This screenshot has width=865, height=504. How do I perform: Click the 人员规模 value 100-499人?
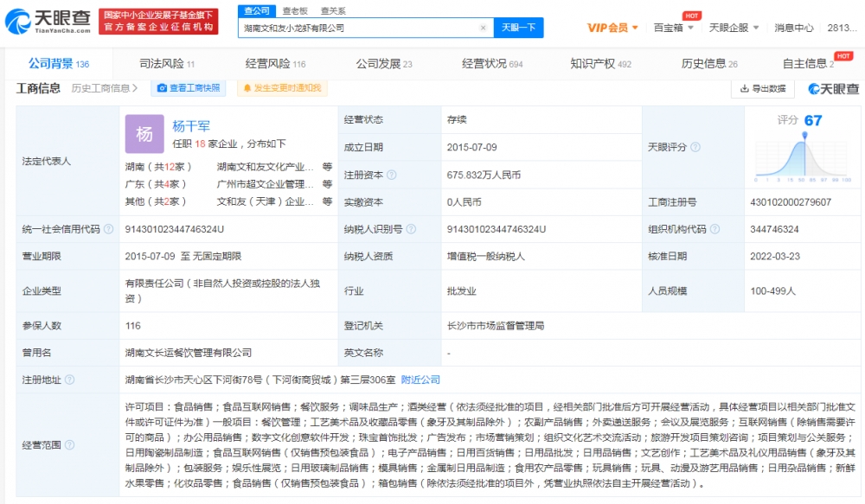(772, 290)
